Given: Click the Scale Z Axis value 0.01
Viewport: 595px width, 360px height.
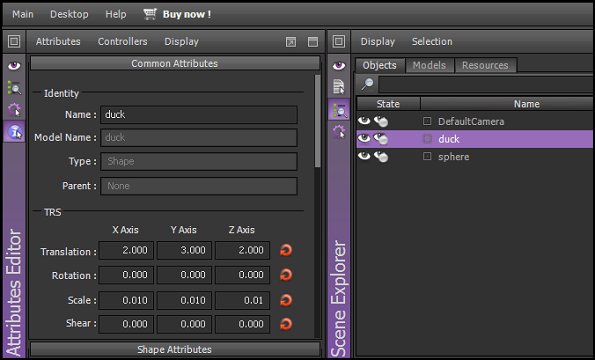Looking at the screenshot, I should 242,300.
